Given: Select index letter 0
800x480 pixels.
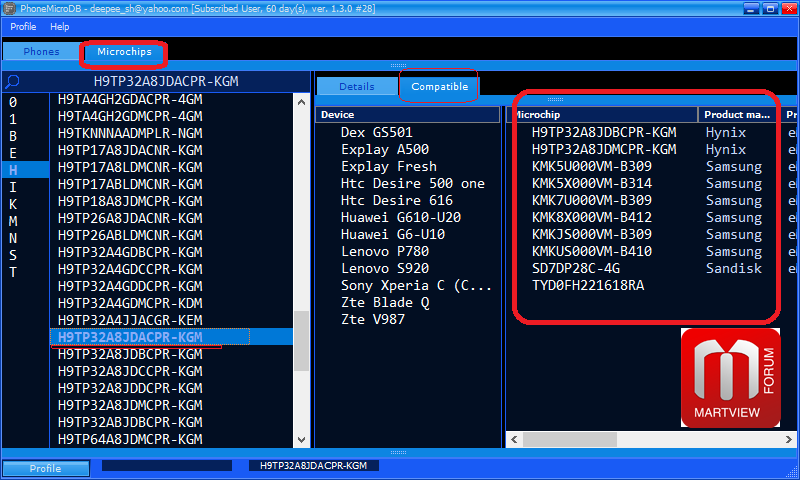Looking at the screenshot, I should 13,102.
